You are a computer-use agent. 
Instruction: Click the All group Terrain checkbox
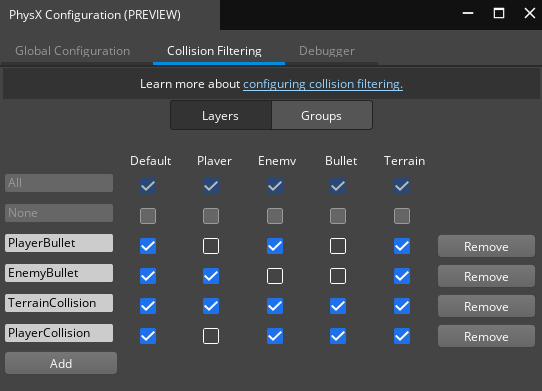[402, 186]
